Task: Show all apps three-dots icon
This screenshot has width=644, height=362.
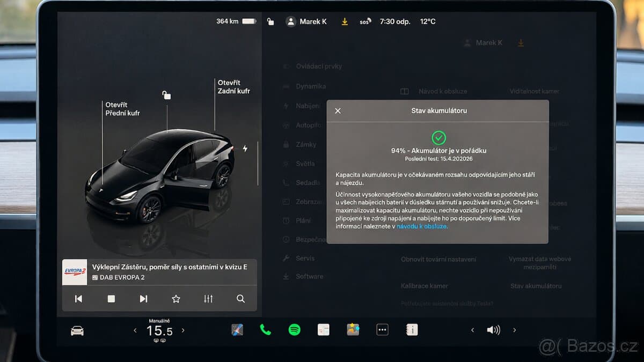Action: (382, 330)
